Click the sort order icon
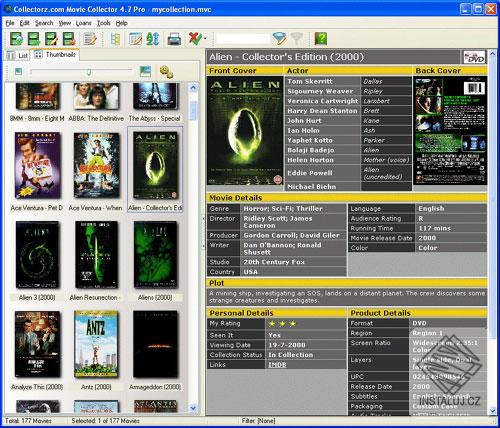 pos(153,39)
